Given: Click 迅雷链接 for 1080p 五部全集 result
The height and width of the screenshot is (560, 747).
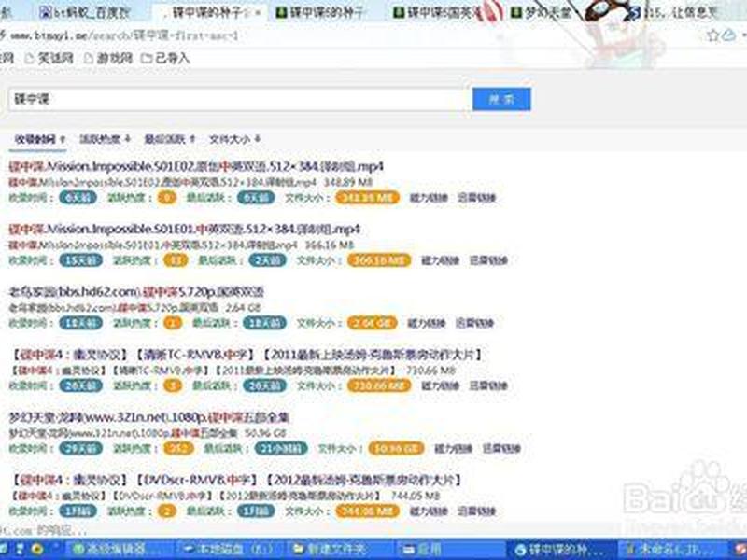Looking at the screenshot, I should coord(501,449).
